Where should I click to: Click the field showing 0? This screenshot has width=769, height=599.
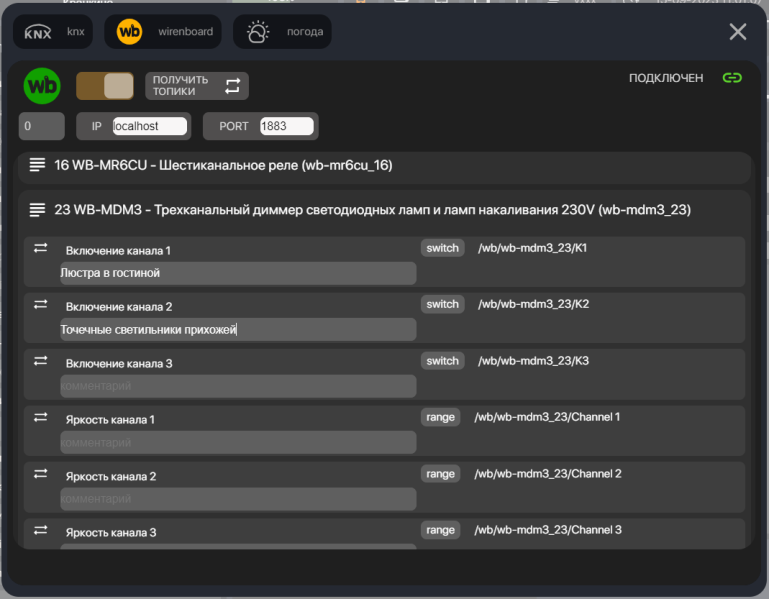tap(42, 126)
